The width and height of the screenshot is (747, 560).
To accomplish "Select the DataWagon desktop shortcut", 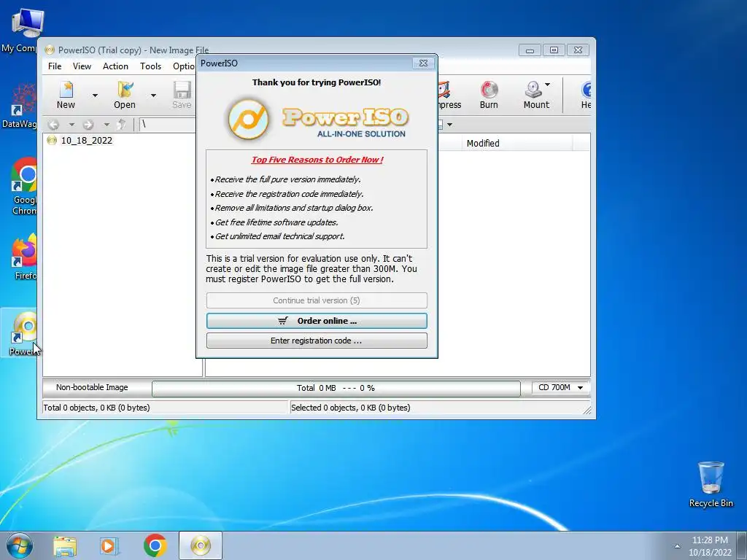I will pos(19,105).
